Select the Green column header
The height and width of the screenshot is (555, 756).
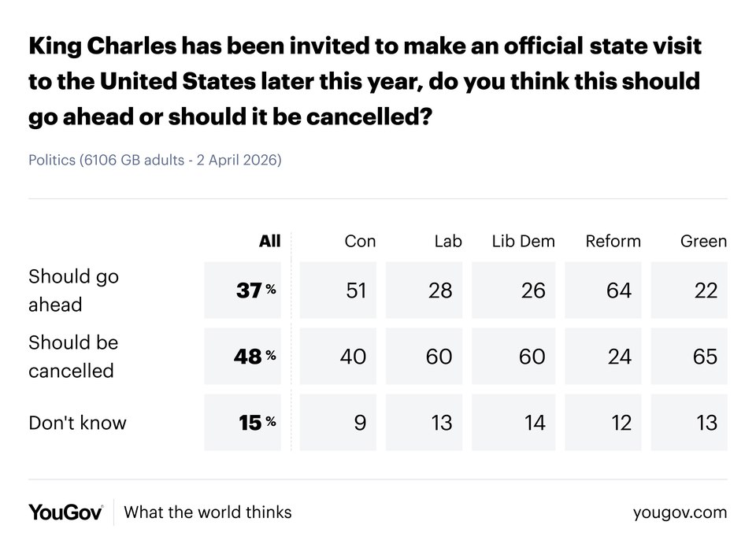(x=703, y=242)
